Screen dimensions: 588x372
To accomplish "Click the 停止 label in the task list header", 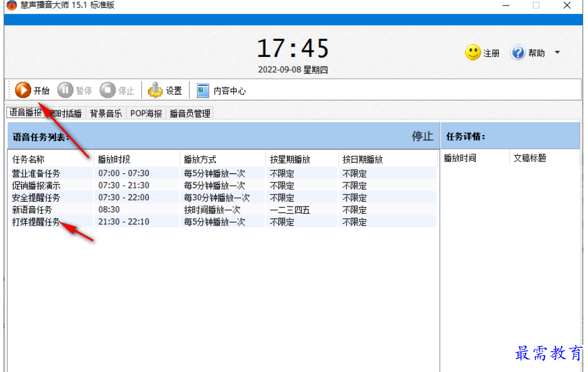I will [422, 136].
